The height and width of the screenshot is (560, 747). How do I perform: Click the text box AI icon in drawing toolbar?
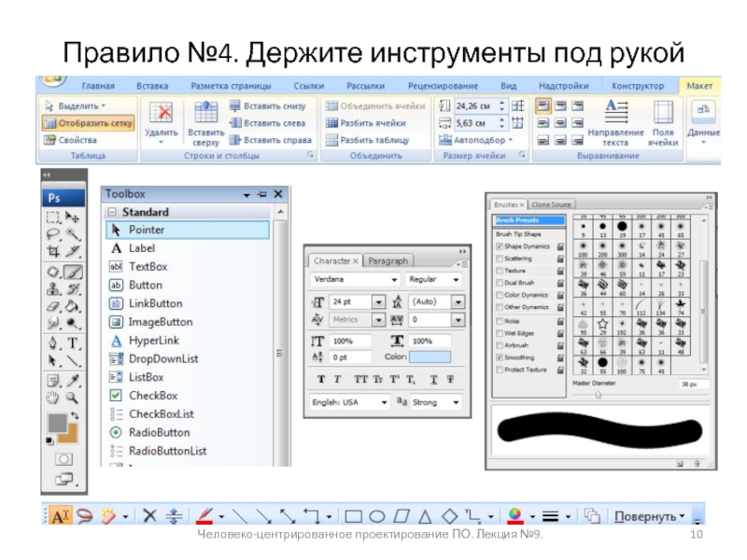[x=60, y=516]
